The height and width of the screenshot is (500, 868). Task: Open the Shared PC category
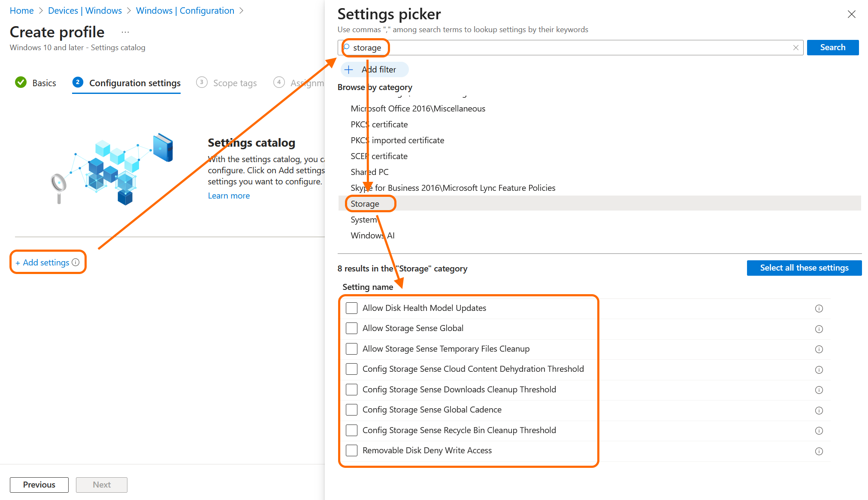[369, 172]
